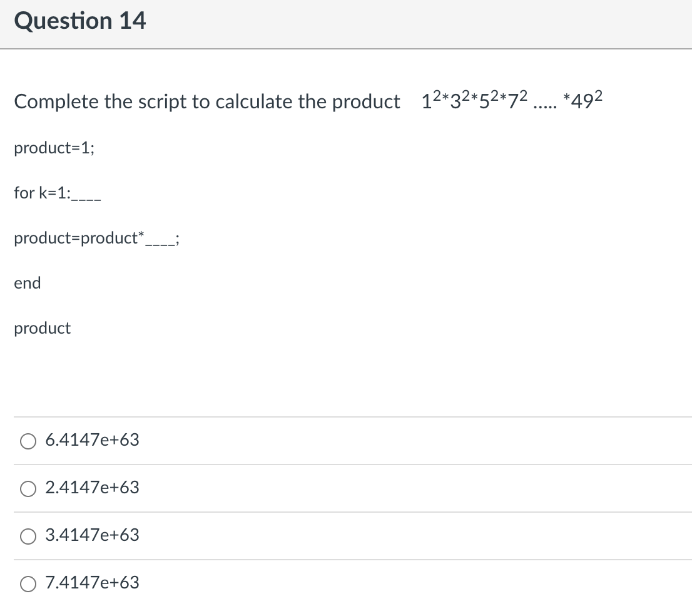Screen dimensions: 692x616
Task: Click the 'for k=1:' code text
Action: click(43, 193)
